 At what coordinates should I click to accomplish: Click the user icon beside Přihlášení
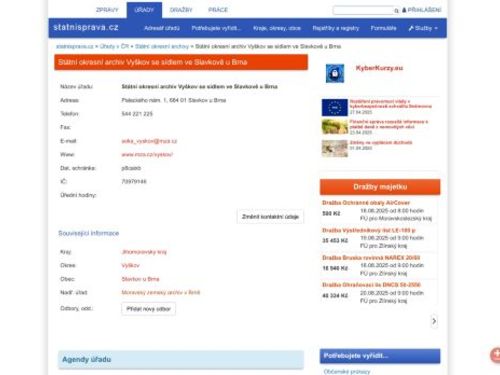tap(404, 10)
